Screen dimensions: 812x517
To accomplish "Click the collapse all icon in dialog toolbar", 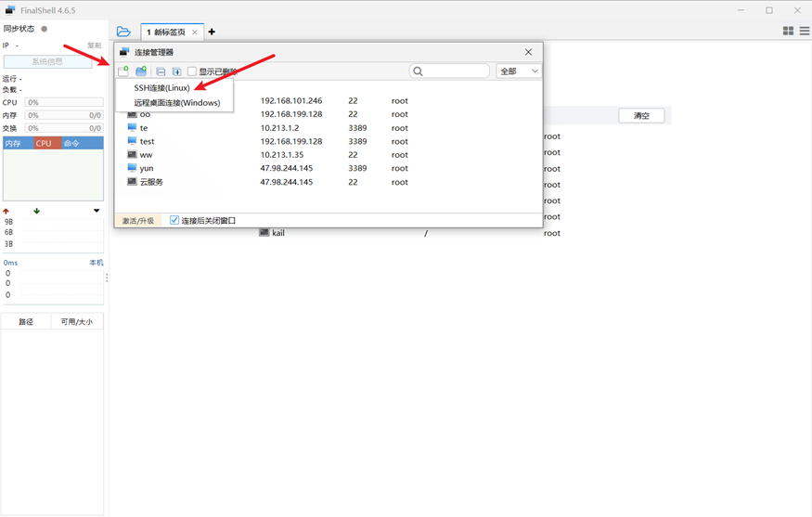I will [x=161, y=71].
